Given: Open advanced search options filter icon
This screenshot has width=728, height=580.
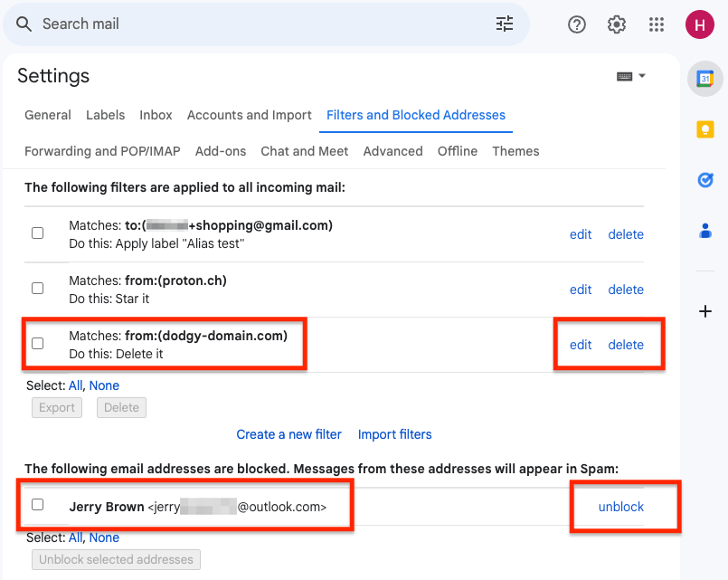Looking at the screenshot, I should pyautogui.click(x=505, y=24).
